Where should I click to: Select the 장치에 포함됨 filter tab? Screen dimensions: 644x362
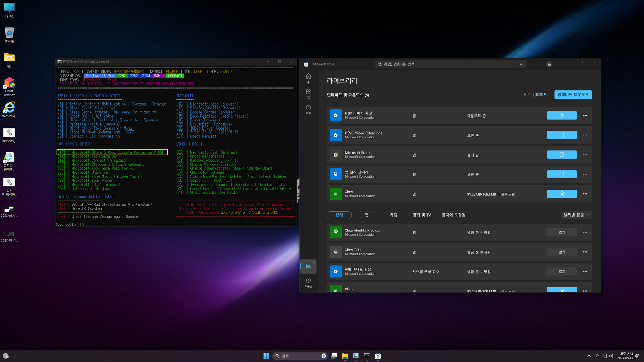tap(454, 215)
